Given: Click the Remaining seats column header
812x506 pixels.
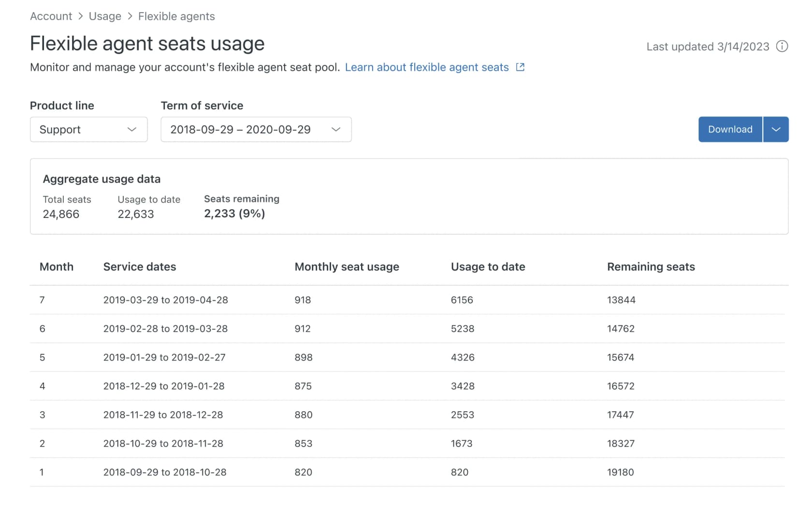Looking at the screenshot, I should click(651, 267).
